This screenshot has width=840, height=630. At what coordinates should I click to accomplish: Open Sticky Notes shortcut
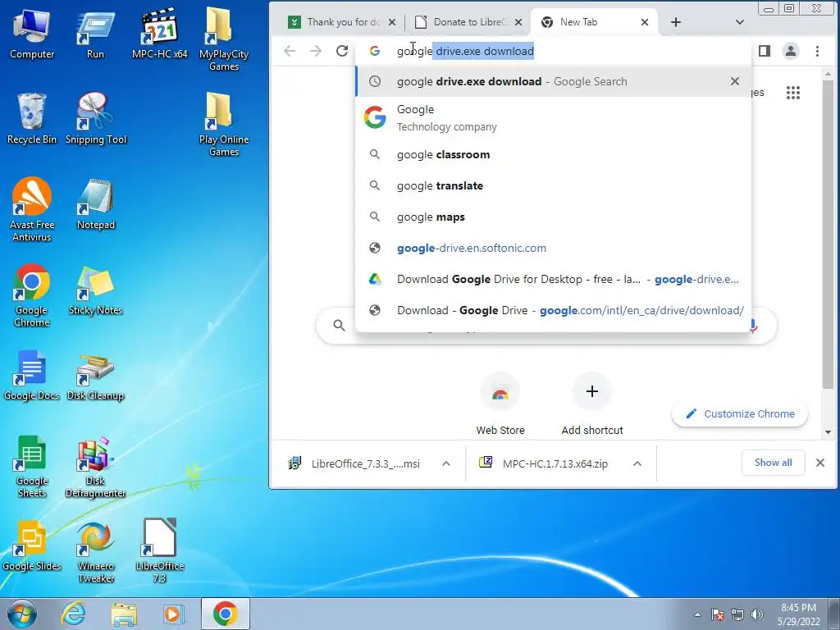tap(95, 290)
